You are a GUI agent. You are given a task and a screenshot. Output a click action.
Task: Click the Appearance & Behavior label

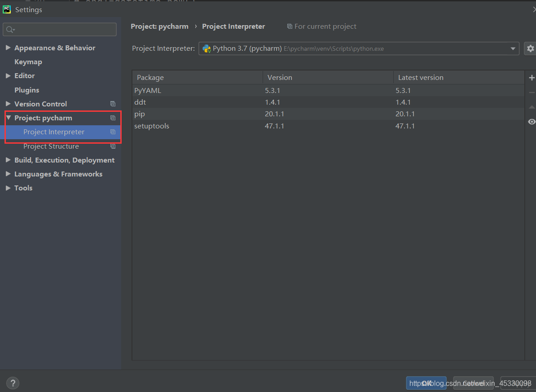[55, 48]
